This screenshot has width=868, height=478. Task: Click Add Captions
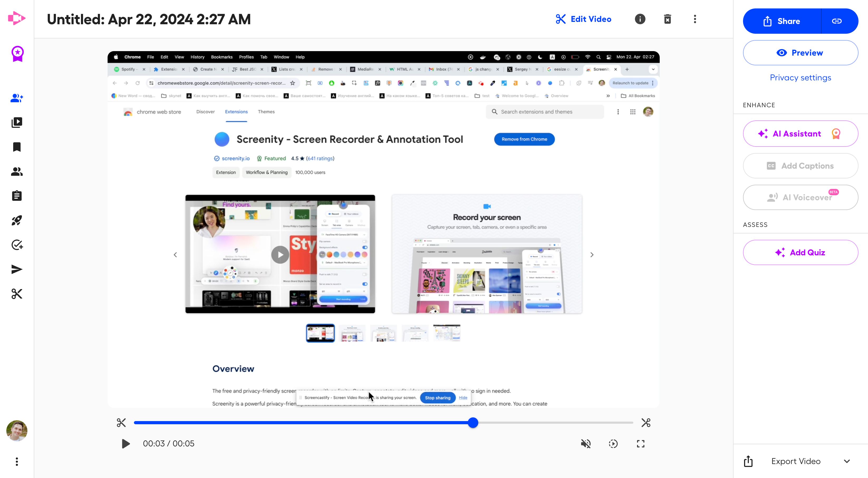(x=800, y=166)
